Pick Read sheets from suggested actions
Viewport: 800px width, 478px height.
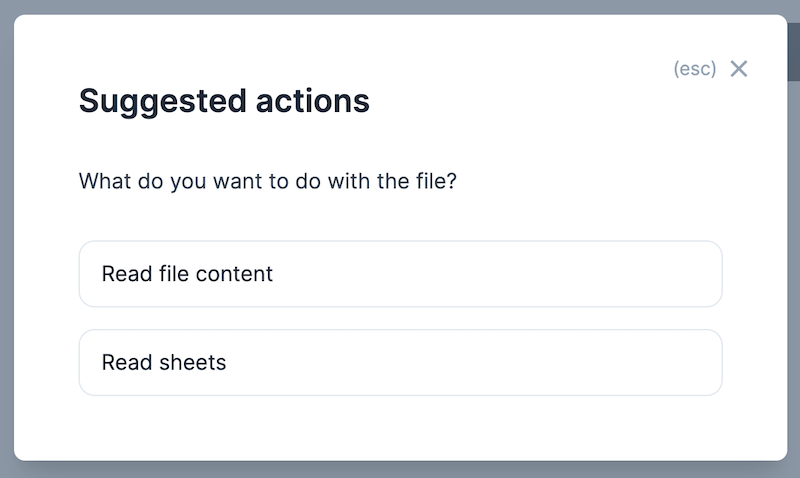click(x=400, y=362)
